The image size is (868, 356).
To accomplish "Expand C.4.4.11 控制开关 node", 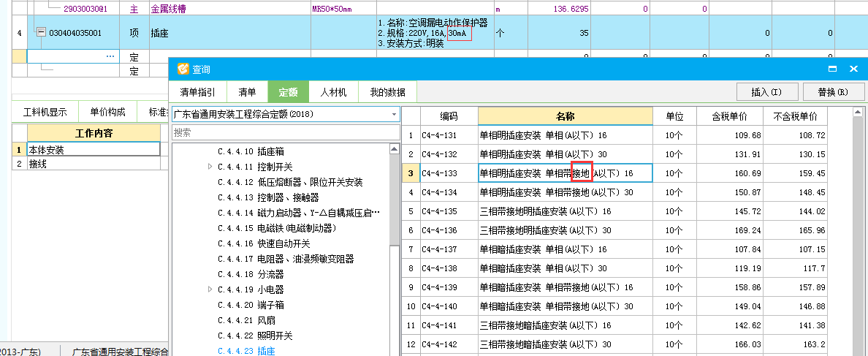I will point(210,167).
